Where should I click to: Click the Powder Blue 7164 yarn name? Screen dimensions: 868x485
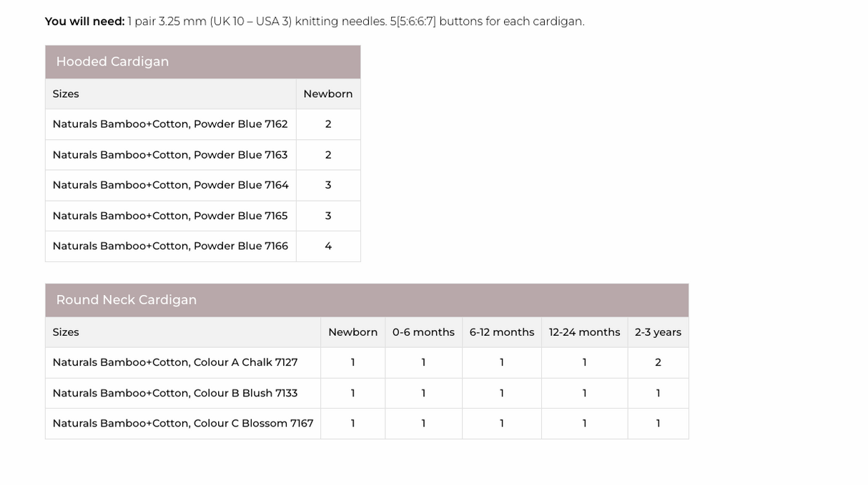170,185
